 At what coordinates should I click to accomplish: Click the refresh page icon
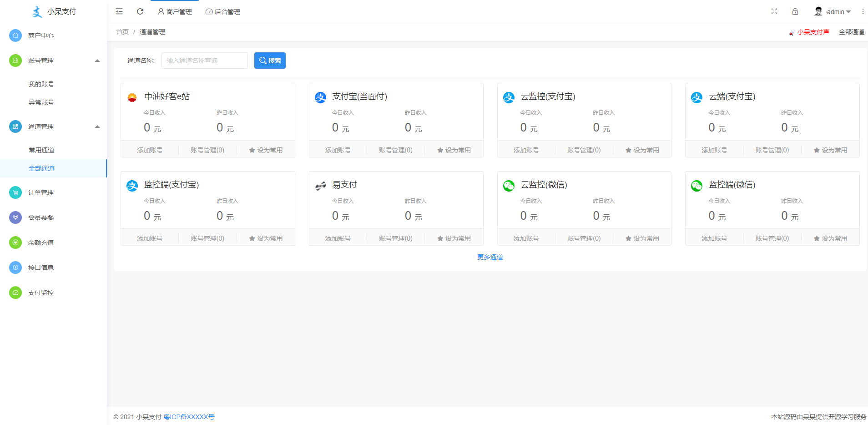click(x=140, y=11)
